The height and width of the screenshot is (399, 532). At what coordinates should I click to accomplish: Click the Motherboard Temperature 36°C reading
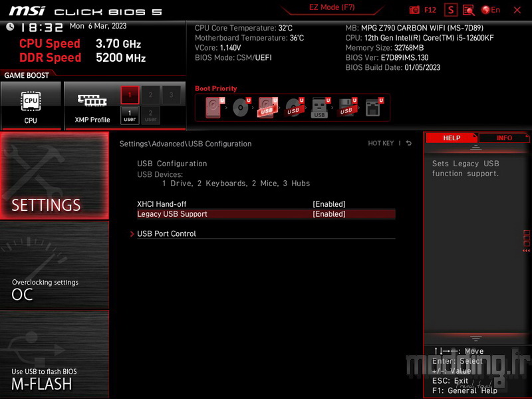249,38
